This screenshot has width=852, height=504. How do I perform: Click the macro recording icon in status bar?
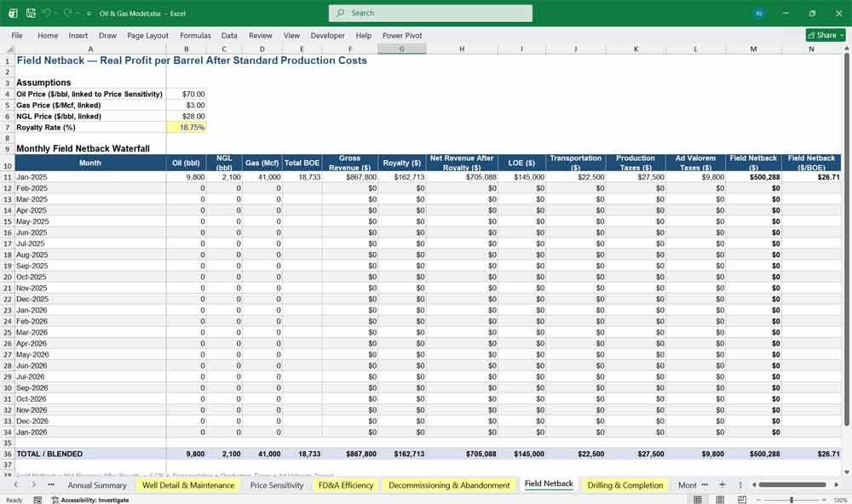[x=37, y=500]
